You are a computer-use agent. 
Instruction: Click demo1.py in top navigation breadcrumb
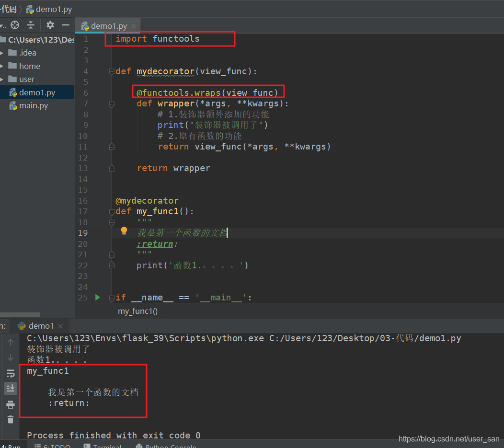[x=49, y=9]
